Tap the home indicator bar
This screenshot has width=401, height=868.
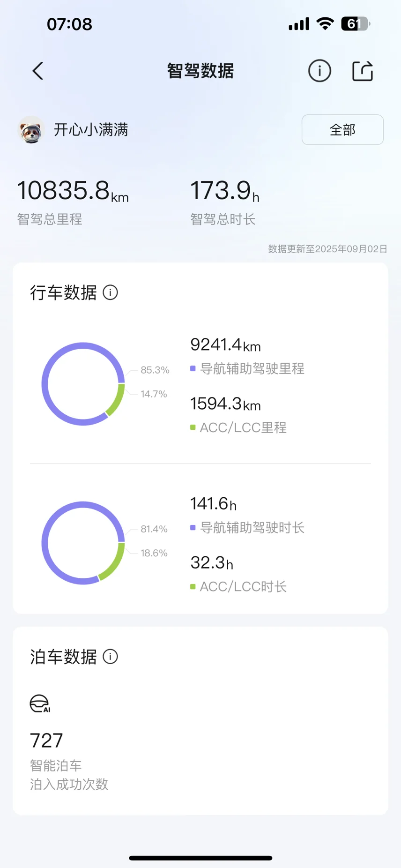[200, 858]
